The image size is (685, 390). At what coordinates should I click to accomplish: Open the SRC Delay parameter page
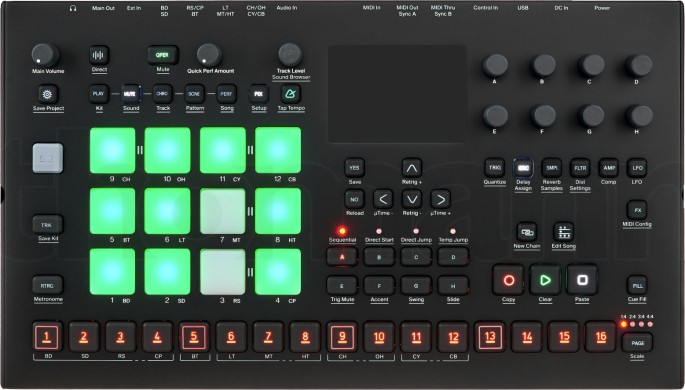[523, 168]
